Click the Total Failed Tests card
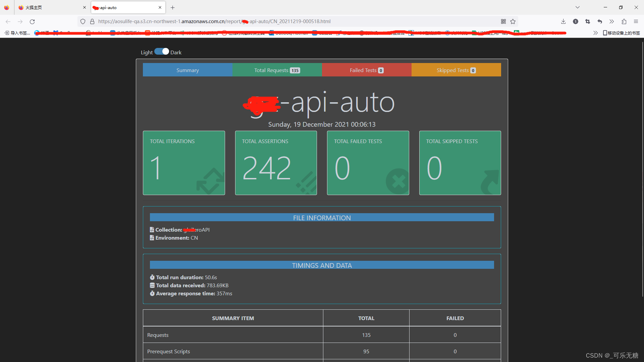The height and width of the screenshot is (362, 644). coord(368,163)
